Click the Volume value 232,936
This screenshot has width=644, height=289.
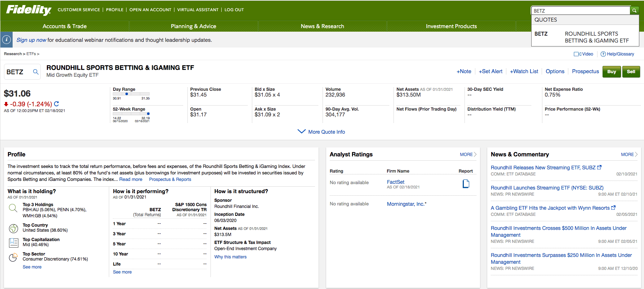(335, 95)
